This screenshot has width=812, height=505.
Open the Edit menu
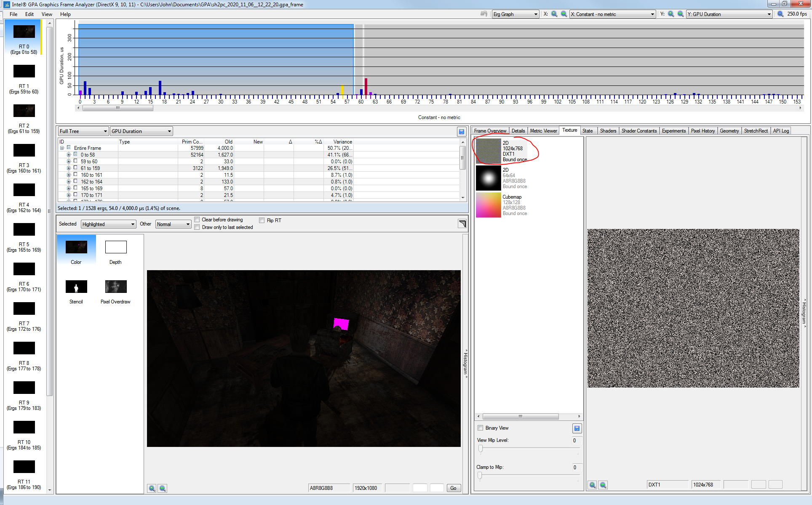point(29,14)
